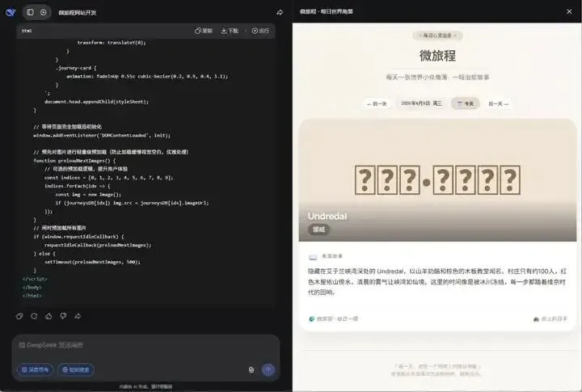Attach a file with the paperclip icon
Screen dimensions: 582x392
(x=251, y=369)
